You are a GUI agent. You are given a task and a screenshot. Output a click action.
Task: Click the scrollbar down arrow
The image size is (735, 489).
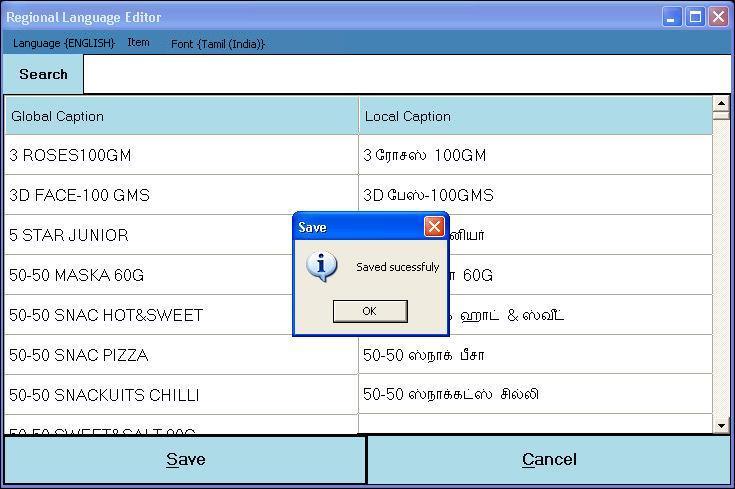pos(721,426)
